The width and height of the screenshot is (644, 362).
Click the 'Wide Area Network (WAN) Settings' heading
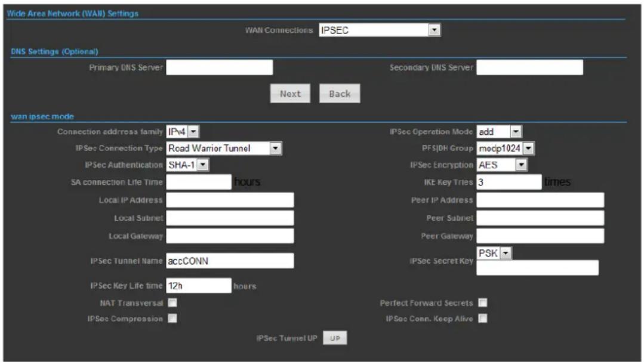73,14
